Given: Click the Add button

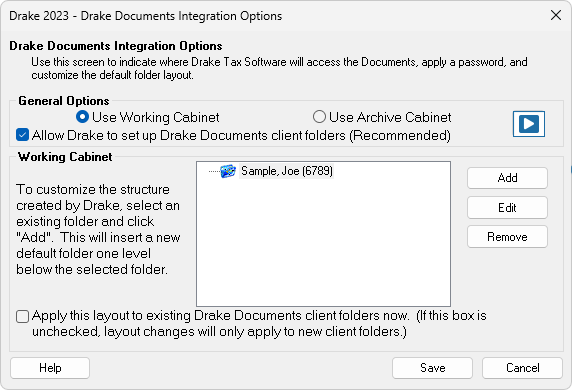Looking at the screenshot, I should (x=507, y=178).
